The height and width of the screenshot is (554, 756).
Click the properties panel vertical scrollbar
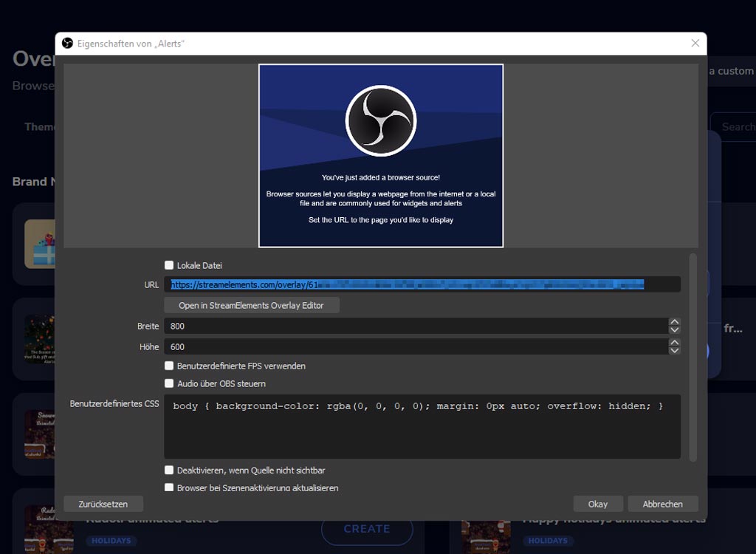693,357
